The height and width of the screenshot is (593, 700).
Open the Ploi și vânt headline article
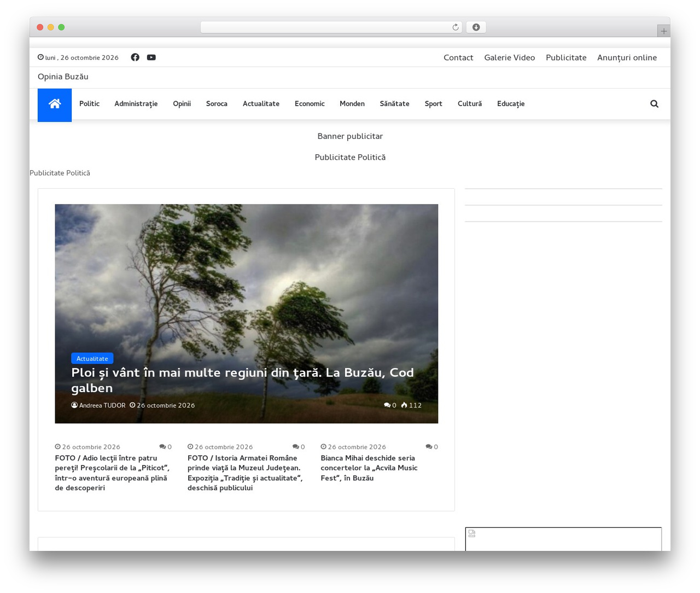click(242, 380)
